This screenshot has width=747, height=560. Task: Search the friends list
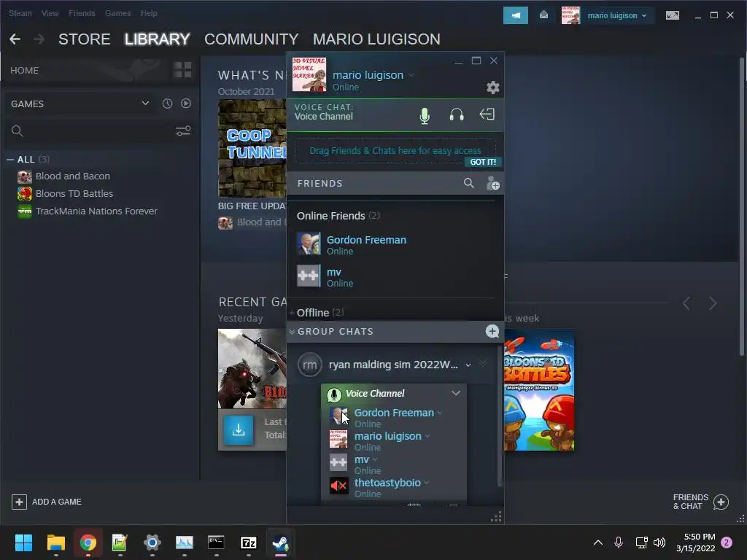[469, 183]
